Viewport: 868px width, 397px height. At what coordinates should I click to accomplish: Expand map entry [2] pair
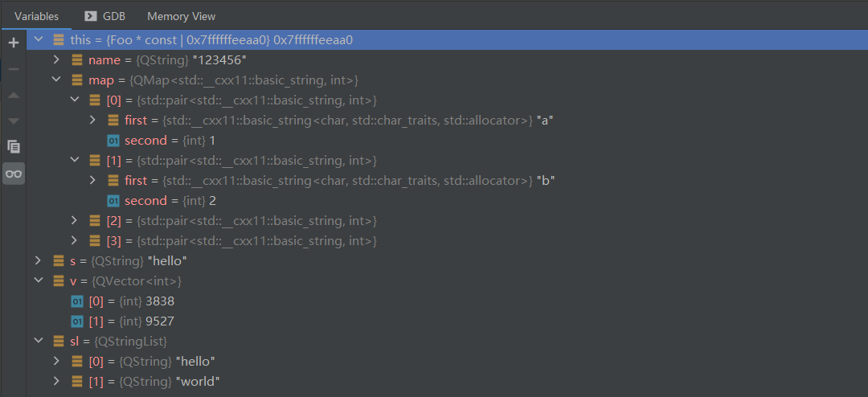coord(75,220)
